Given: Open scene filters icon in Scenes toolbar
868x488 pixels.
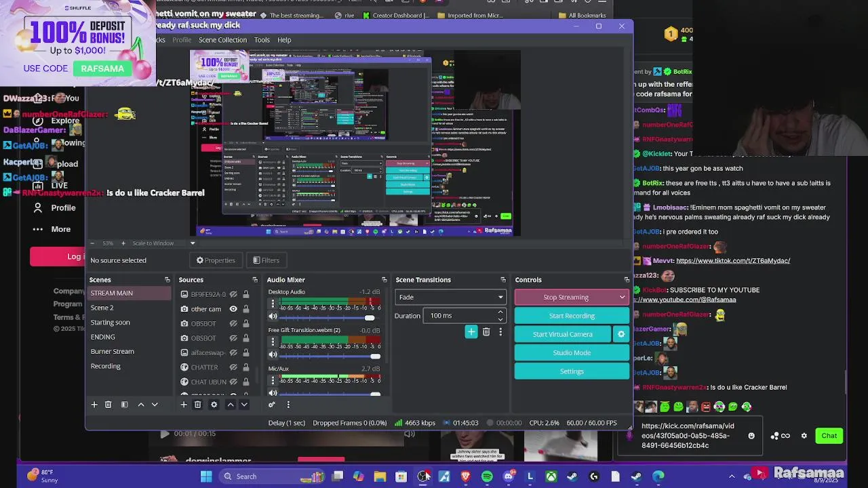Looking at the screenshot, I should tap(124, 405).
